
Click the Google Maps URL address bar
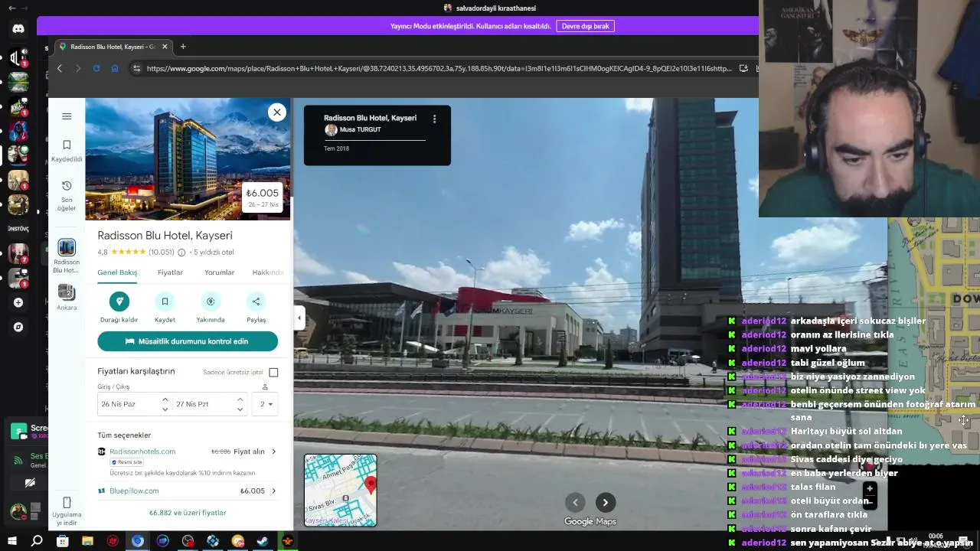(439, 68)
